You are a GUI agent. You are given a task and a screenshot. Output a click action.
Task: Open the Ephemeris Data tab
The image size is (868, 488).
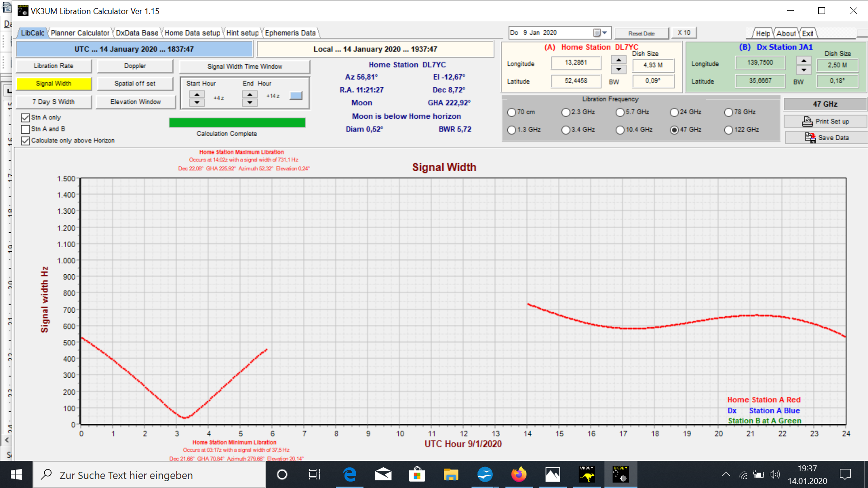[x=290, y=33]
